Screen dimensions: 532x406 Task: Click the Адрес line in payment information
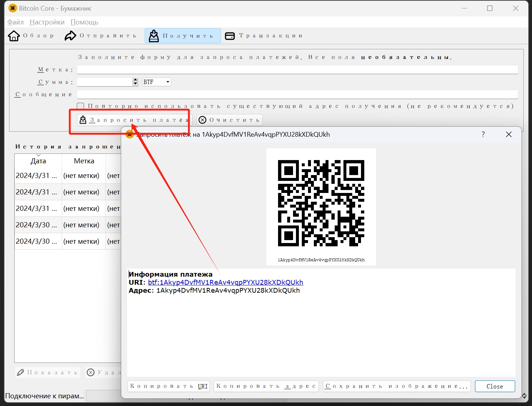(x=214, y=291)
